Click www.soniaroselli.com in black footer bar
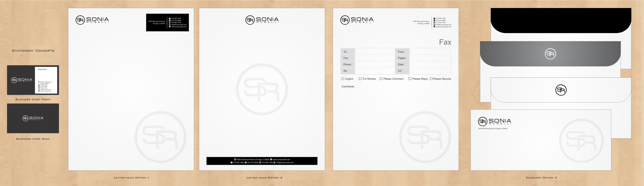This screenshot has height=186, width=644. (x=281, y=160)
